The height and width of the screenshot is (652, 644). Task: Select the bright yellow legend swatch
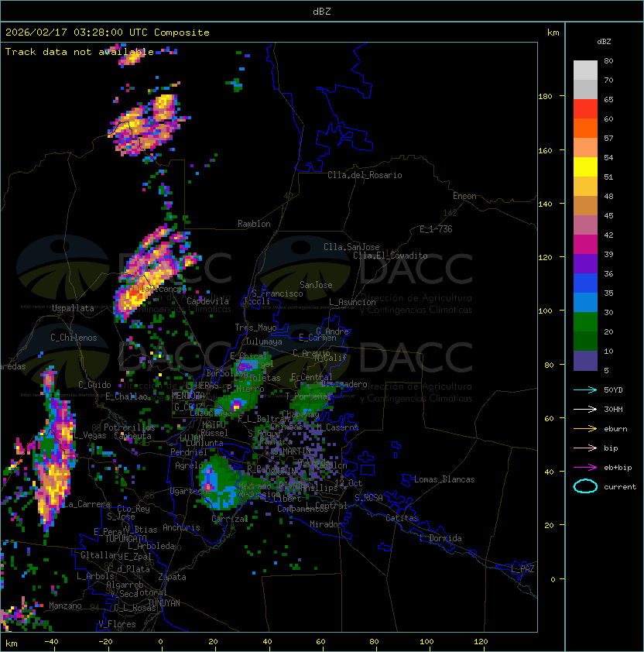[585, 167]
